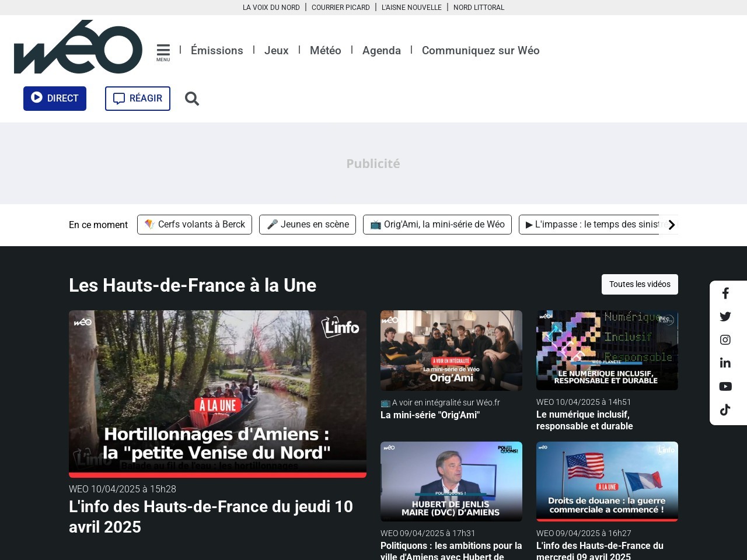Select Orig'Ami, la mini-série de Wéo tag
This screenshot has width=747, height=560.
tap(437, 225)
